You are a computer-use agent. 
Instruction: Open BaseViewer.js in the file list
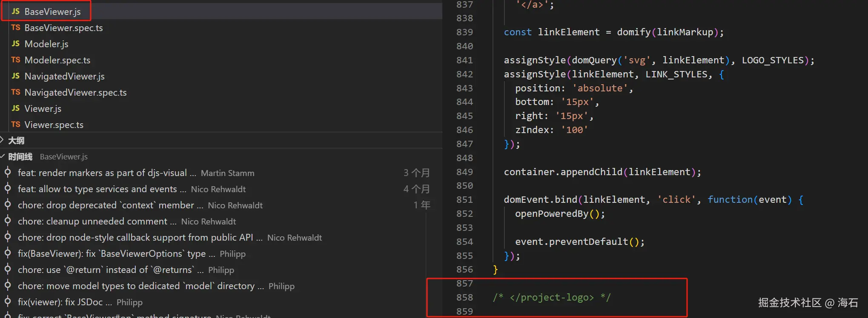tap(52, 11)
